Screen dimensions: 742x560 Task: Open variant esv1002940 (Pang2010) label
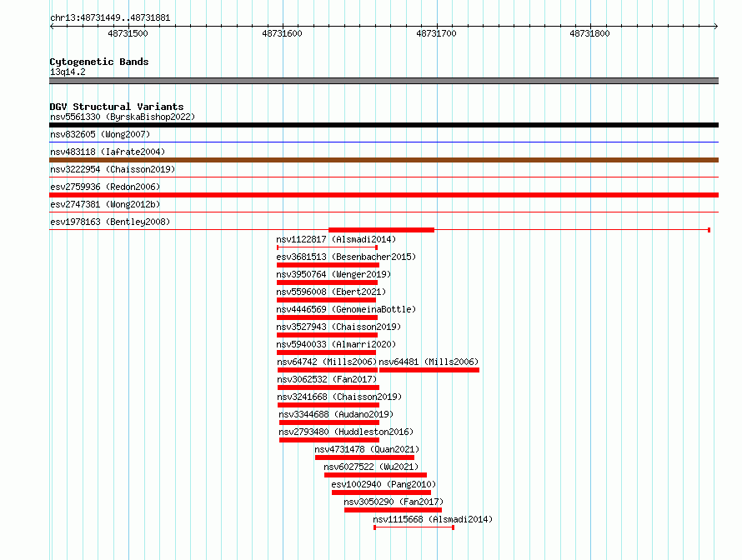coord(384,484)
